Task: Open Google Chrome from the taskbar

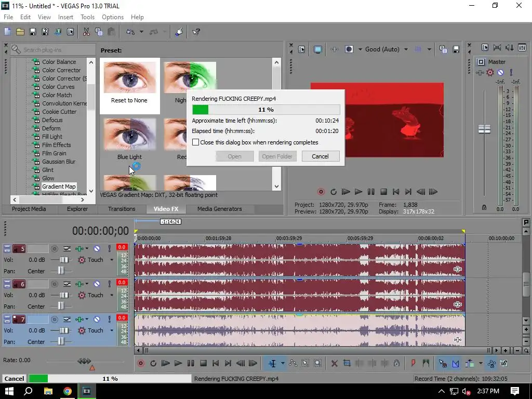Action: (68, 391)
